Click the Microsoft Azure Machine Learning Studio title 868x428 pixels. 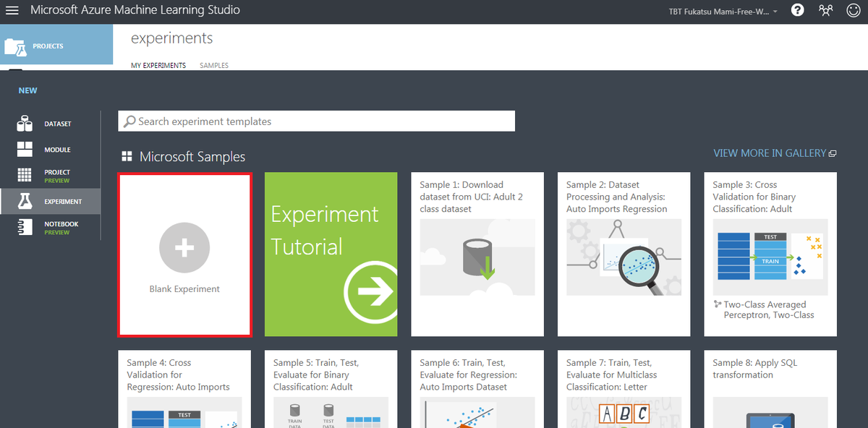(x=135, y=11)
